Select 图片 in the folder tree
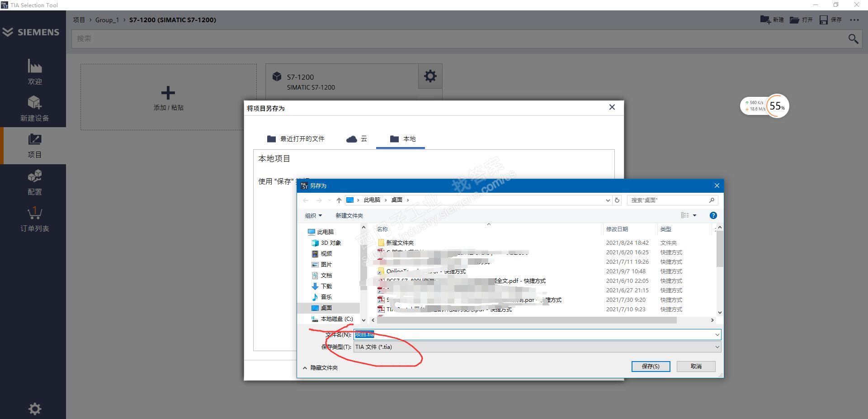 (x=322, y=265)
